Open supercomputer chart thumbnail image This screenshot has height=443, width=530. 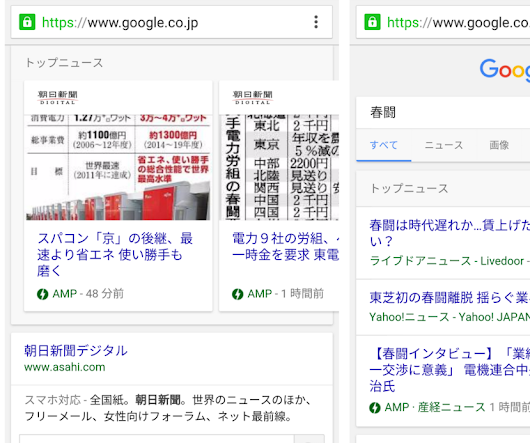[x=118, y=167]
